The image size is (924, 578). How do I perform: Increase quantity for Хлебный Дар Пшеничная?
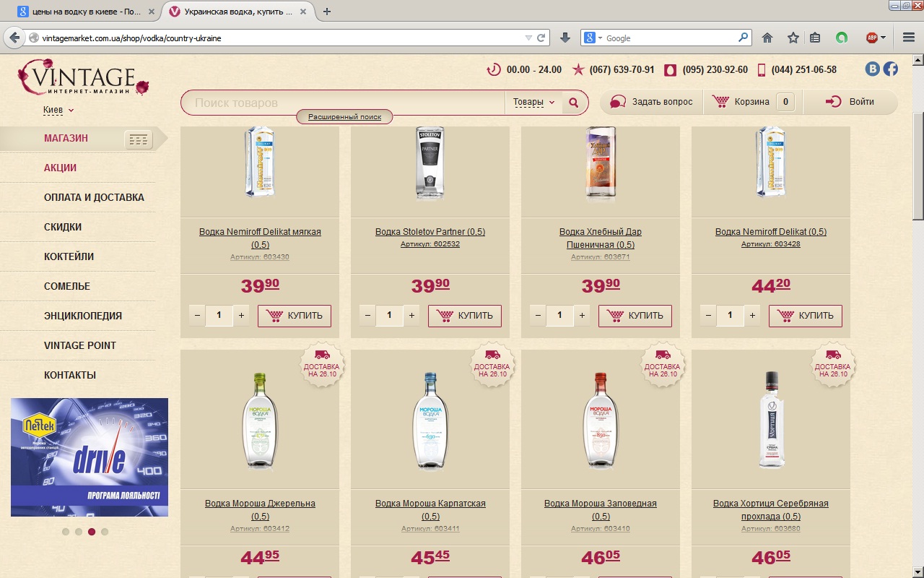(583, 315)
